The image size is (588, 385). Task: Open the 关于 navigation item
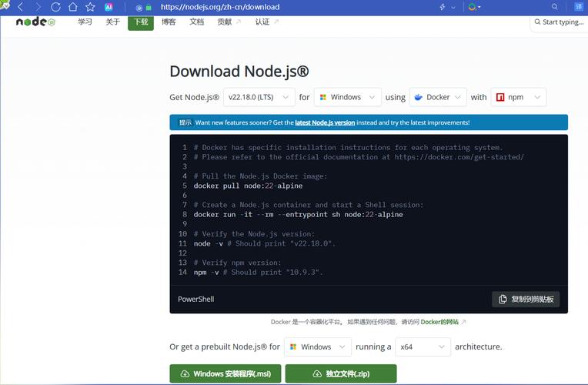pyautogui.click(x=112, y=22)
